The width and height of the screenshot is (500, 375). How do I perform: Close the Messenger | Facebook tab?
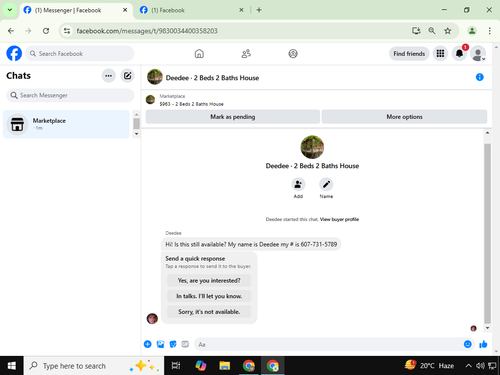tap(125, 10)
